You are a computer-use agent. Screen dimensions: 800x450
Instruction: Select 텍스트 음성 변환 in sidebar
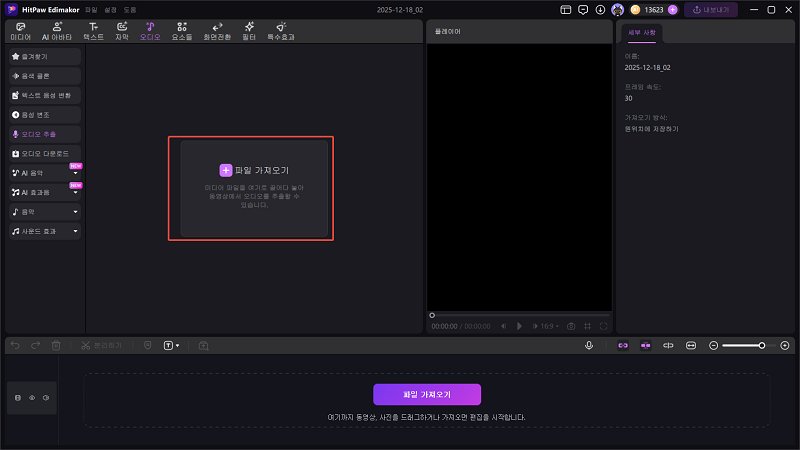pyautogui.click(x=45, y=95)
